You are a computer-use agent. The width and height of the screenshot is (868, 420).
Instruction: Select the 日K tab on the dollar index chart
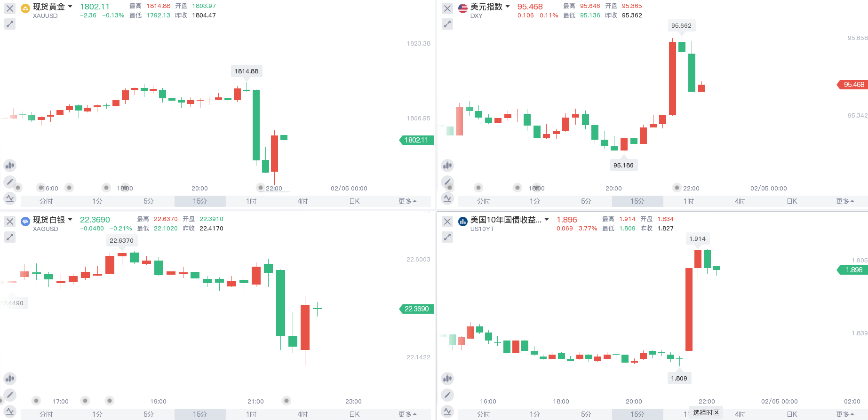coord(792,201)
